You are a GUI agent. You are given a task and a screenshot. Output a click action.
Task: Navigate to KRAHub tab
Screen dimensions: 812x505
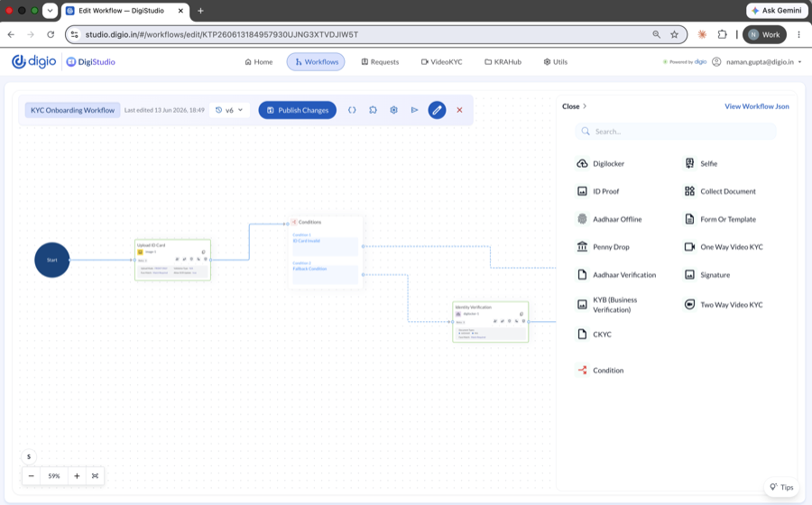point(503,61)
